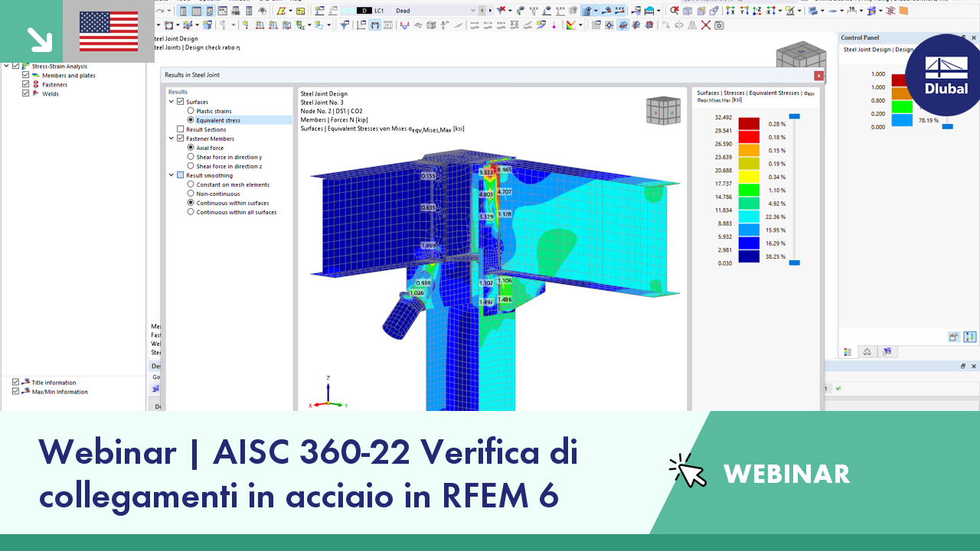The width and height of the screenshot is (980, 551).
Task: Enable the Result Sections checkbox
Action: click(181, 129)
